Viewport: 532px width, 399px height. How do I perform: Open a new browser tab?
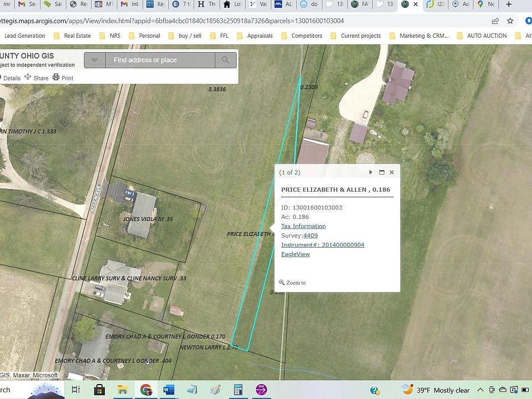tap(508, 4)
